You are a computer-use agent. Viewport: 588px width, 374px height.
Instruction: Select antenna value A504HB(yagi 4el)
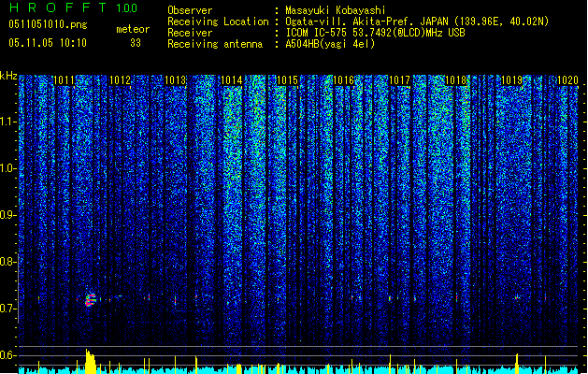pos(330,44)
